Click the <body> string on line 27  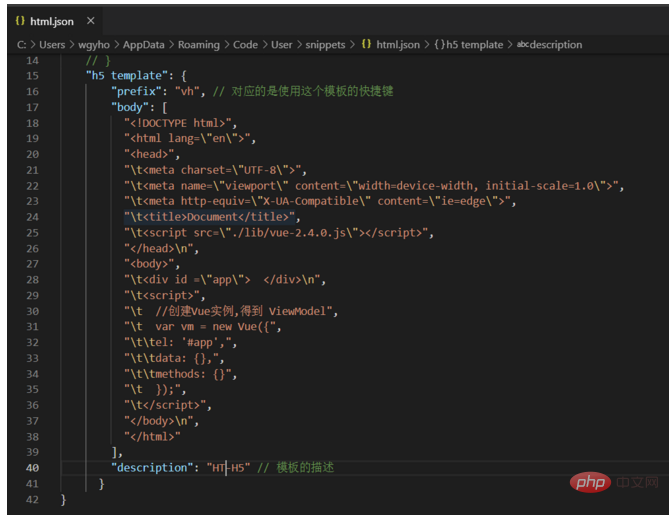149,264
